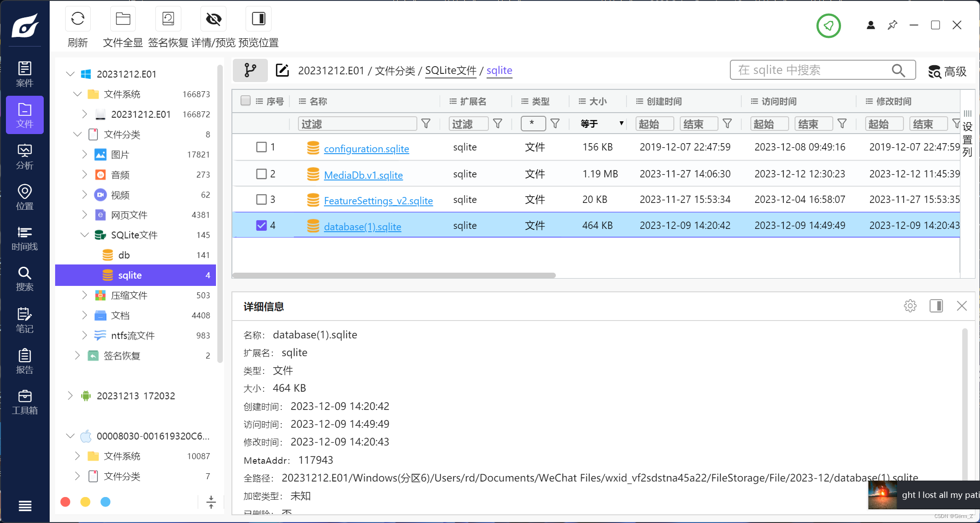This screenshot has height=523, width=980.
Task: Click the 高级 advanced search button
Action: tap(948, 72)
